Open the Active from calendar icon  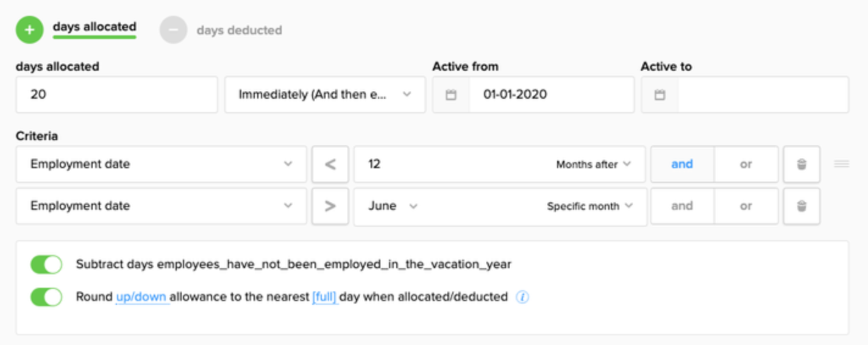[451, 95]
